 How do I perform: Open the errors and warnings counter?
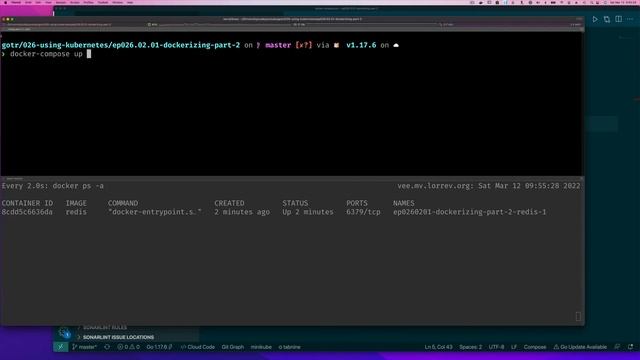[x=129, y=347]
